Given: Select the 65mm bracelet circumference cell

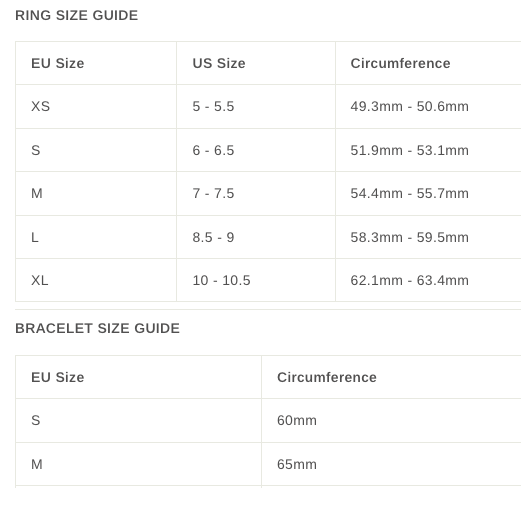Looking at the screenshot, I should coord(391,464).
